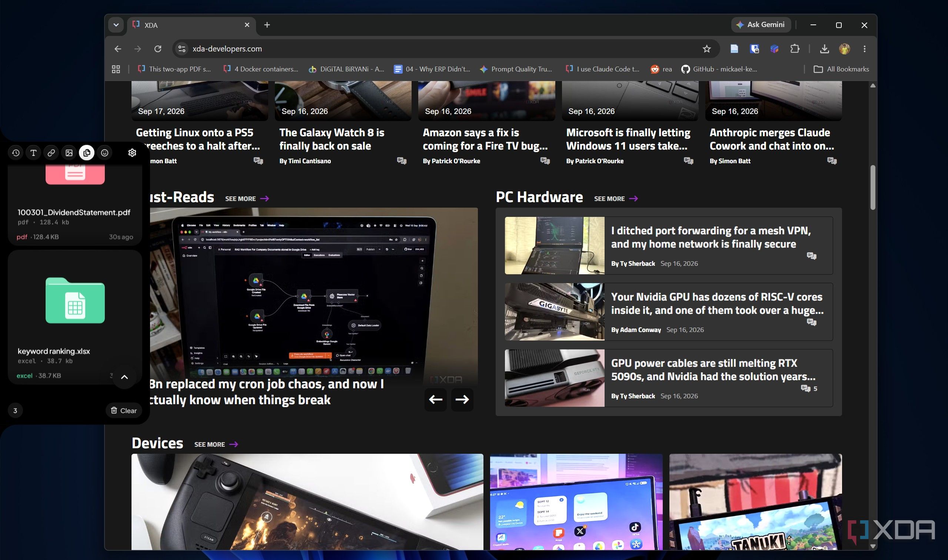The image size is (948, 560).
Task: Click the page vertical scrollbar thumb
Action: pyautogui.click(x=872, y=188)
